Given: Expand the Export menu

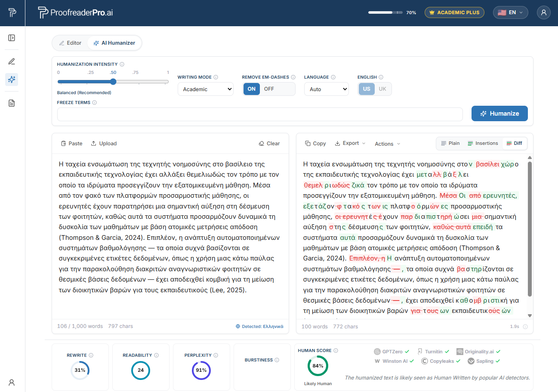Looking at the screenshot, I should (350, 143).
